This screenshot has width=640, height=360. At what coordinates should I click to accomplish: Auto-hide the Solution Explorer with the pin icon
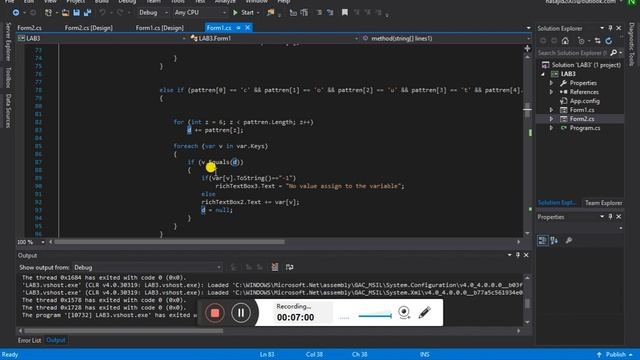tap(610, 28)
